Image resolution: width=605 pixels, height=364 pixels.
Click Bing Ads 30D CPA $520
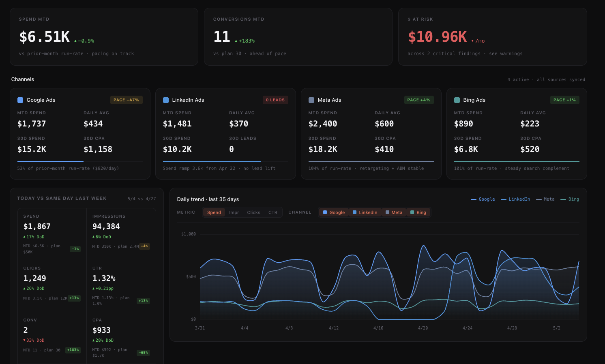pyautogui.click(x=530, y=149)
